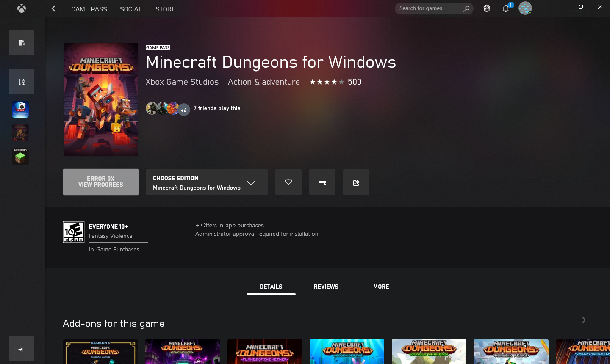Image resolution: width=610 pixels, height=364 pixels.
Task: Open the Jungle Awakens add-on thumbnail
Action: coord(429,351)
